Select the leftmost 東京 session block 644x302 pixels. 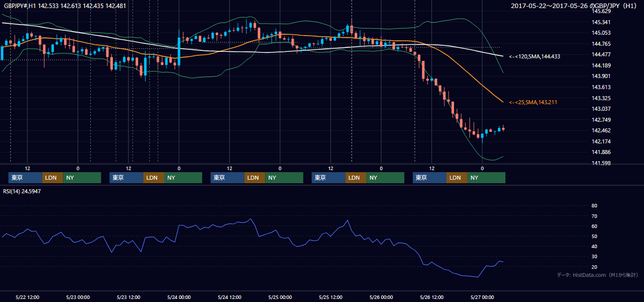[25, 178]
